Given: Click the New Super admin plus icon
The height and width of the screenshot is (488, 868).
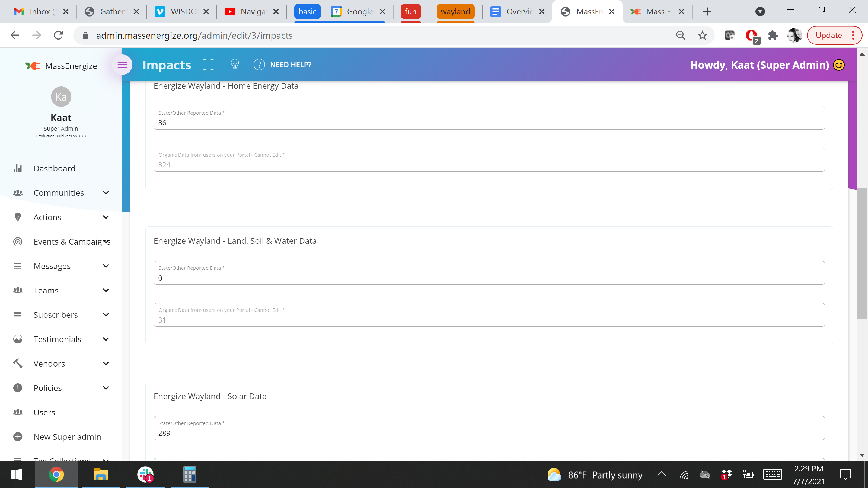Looking at the screenshot, I should click(18, 437).
